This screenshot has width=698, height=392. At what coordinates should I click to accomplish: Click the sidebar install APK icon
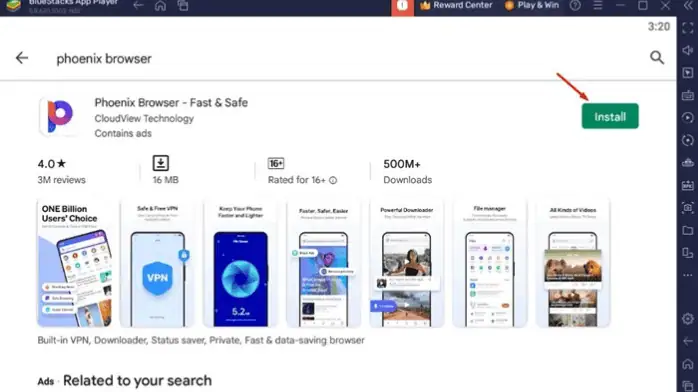(688, 185)
